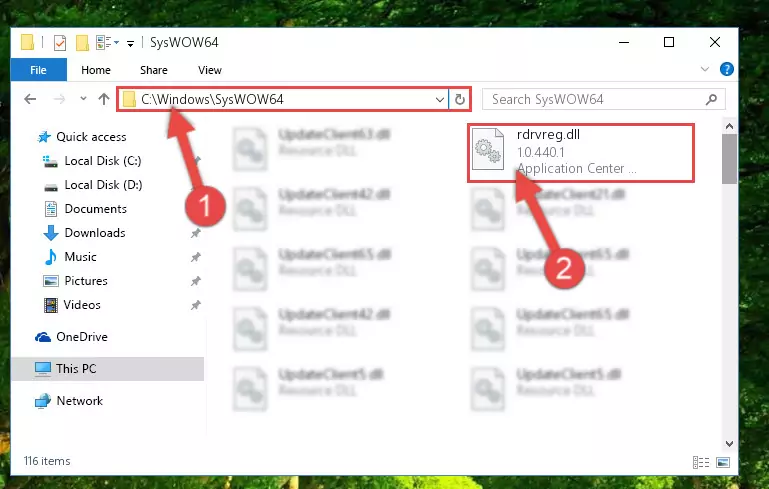
Task: Click the pin icon next to Videos
Action: [196, 305]
